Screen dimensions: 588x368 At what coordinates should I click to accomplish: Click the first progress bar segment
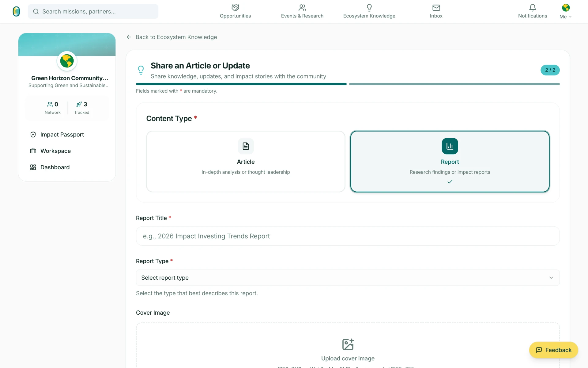[x=241, y=84]
